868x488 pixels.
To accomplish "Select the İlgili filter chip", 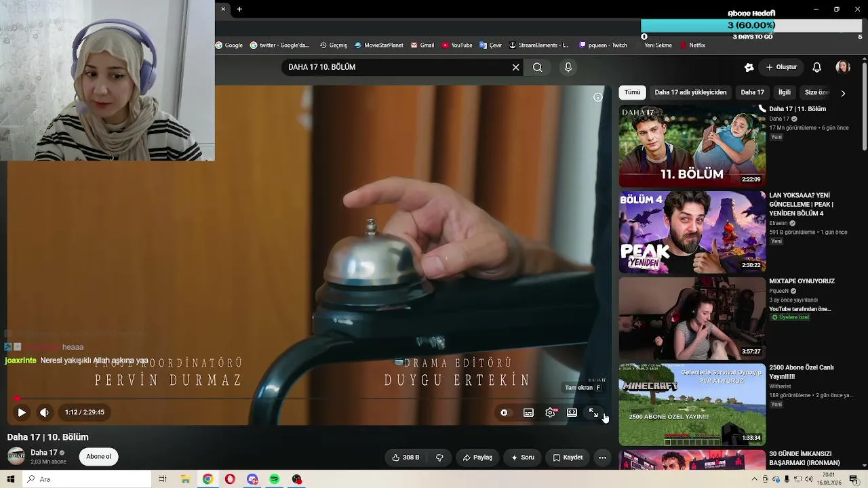I will point(785,92).
